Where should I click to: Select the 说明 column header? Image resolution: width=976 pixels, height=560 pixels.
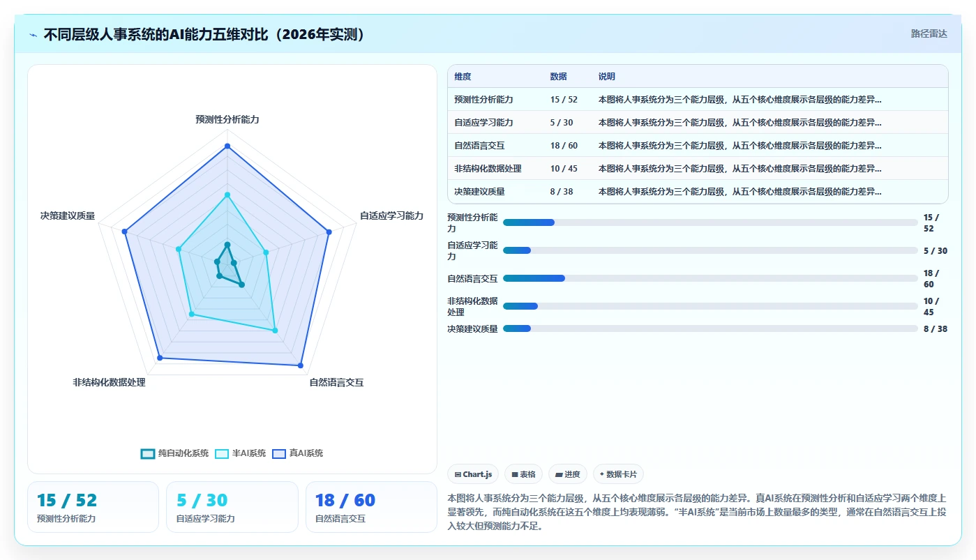pos(607,77)
